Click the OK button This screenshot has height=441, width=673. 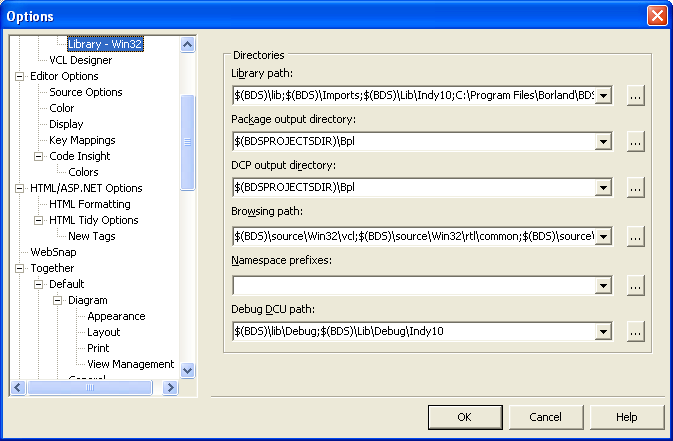click(464, 417)
